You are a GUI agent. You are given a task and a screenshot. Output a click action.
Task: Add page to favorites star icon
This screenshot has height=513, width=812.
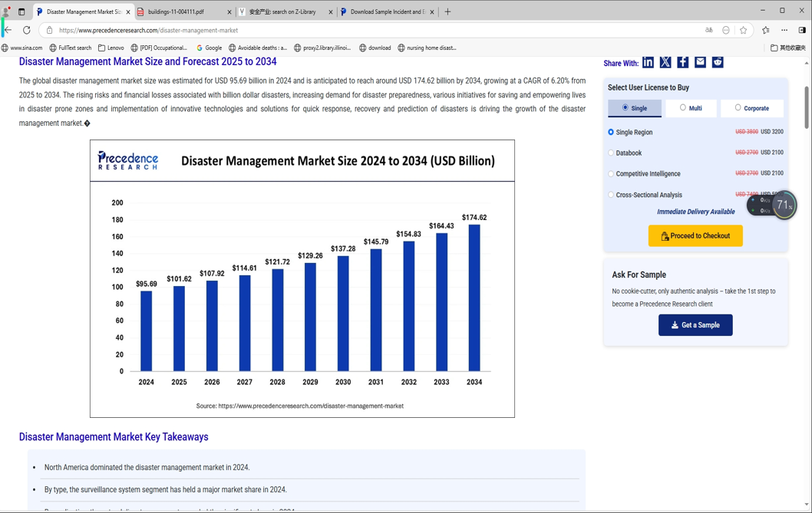[x=744, y=30]
